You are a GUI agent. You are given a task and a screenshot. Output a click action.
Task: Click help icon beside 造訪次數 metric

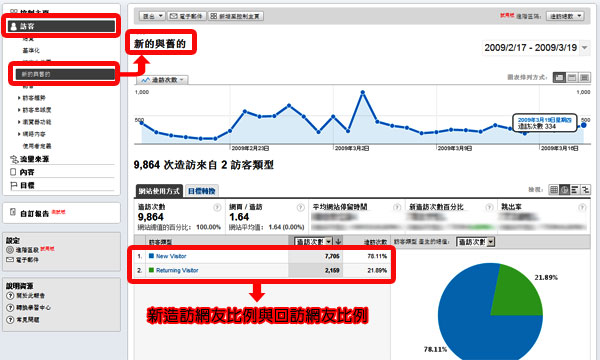pos(217,207)
